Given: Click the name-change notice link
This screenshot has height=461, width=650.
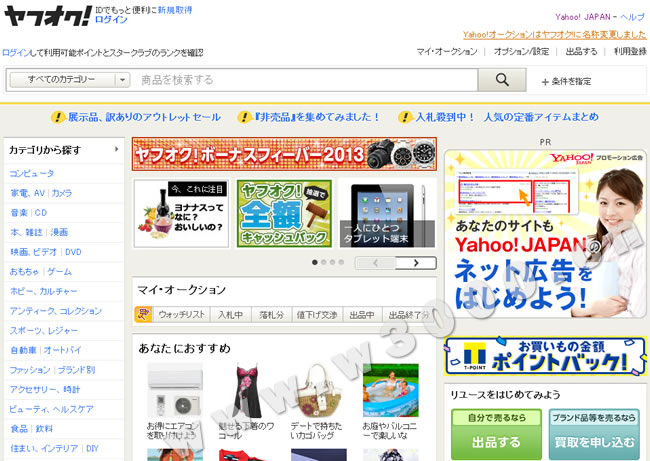Looking at the screenshot, I should point(555,34).
